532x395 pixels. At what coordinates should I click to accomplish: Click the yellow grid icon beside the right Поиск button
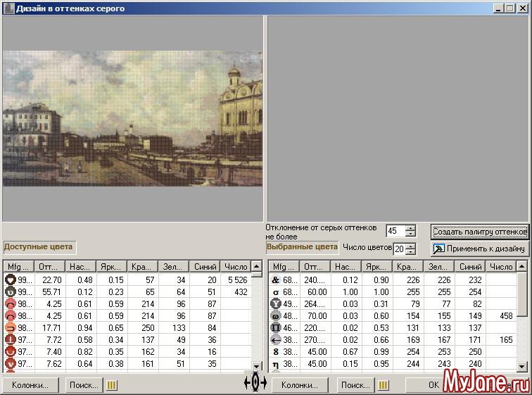383,385
